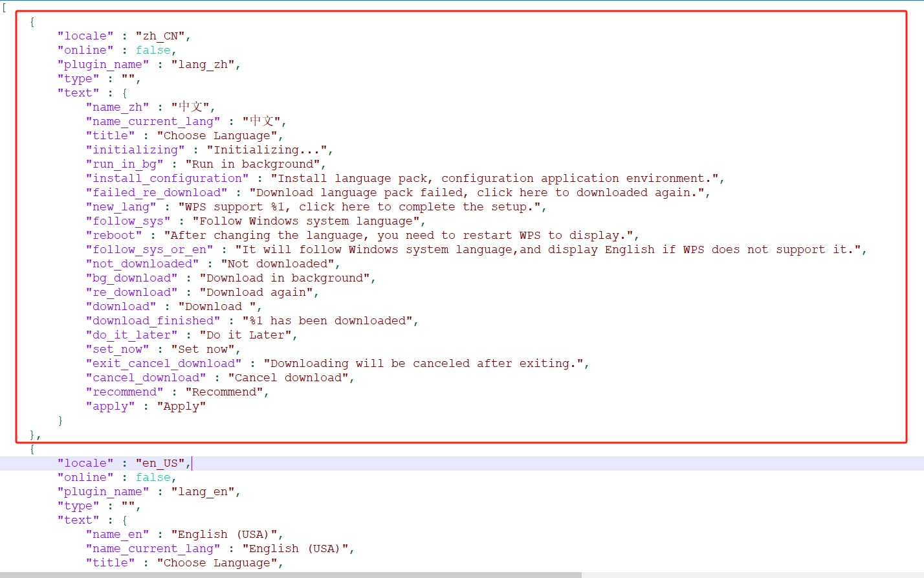Click the "download_finished" key
Screen dimensions: 924x578
point(153,321)
